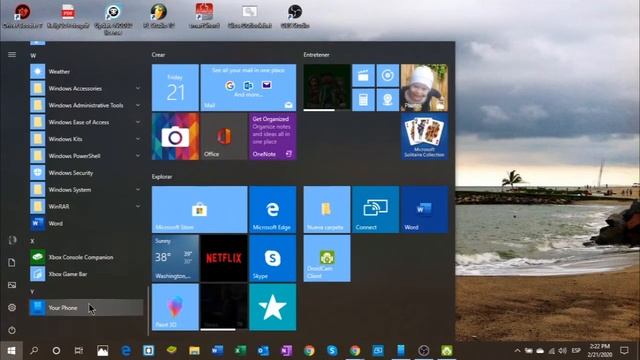Expand the Windows Administrative Tools folder
The image size is (640, 360).
pos(86,105)
